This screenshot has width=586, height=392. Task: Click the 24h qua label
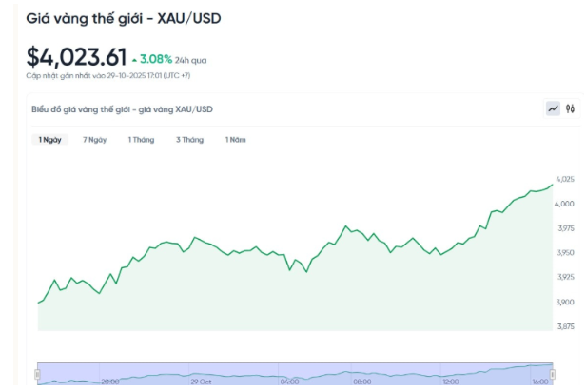tap(190, 60)
